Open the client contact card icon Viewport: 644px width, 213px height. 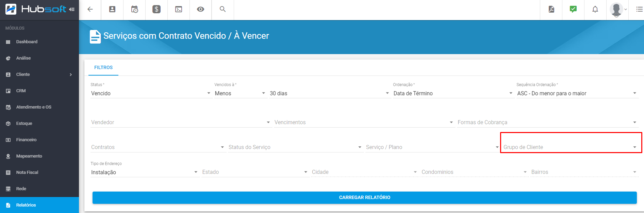click(112, 10)
